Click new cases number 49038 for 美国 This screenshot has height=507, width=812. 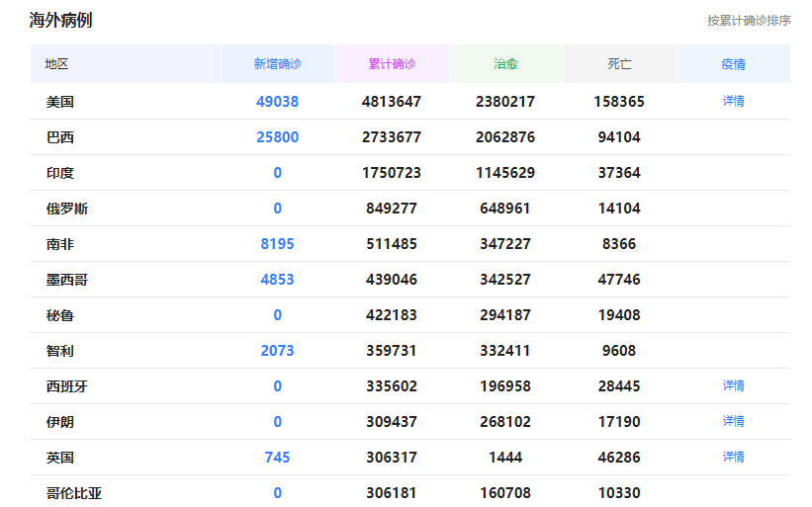(x=278, y=102)
